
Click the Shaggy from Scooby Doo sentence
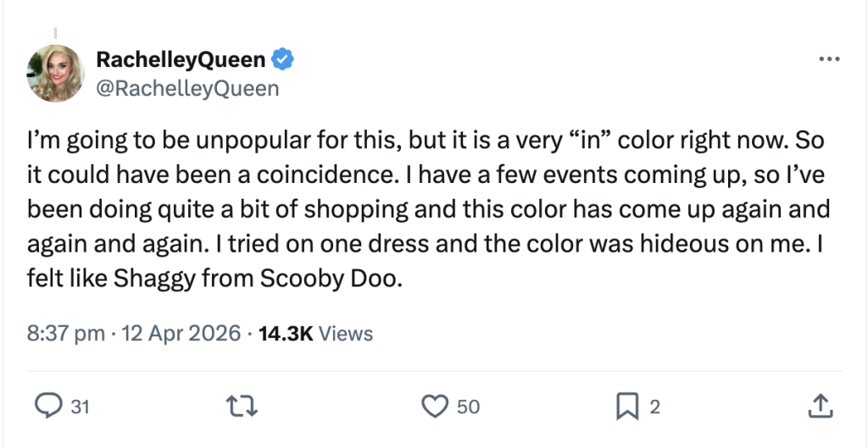[x=212, y=278]
